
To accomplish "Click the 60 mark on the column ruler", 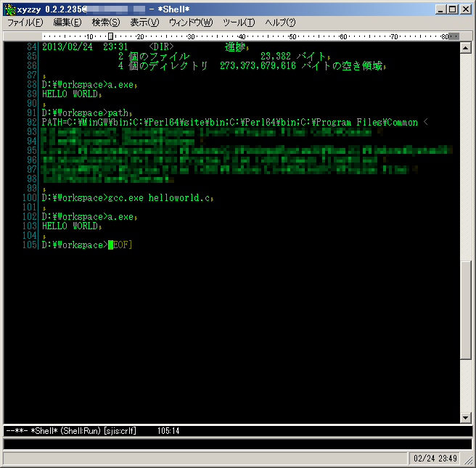I will [343, 37].
